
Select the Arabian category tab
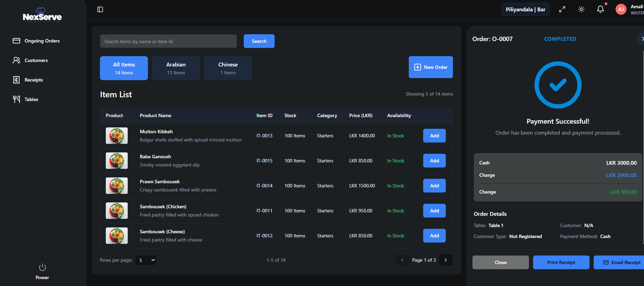(176, 68)
